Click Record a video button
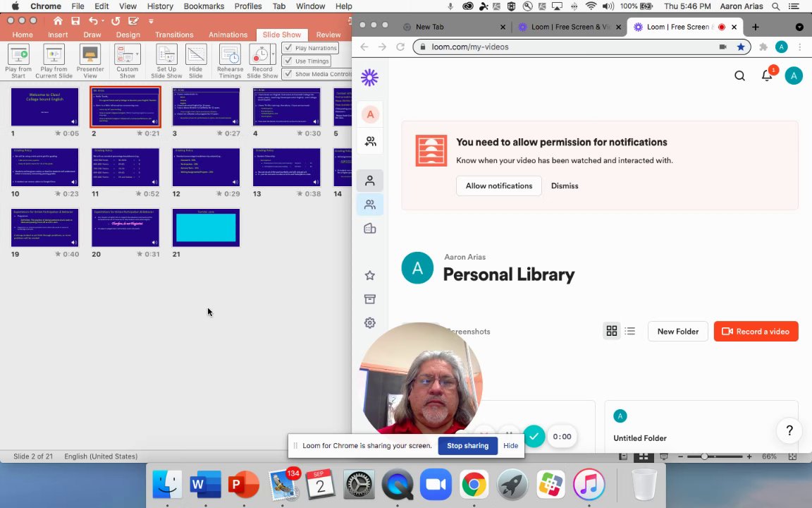Image resolution: width=812 pixels, height=508 pixels. pos(756,331)
